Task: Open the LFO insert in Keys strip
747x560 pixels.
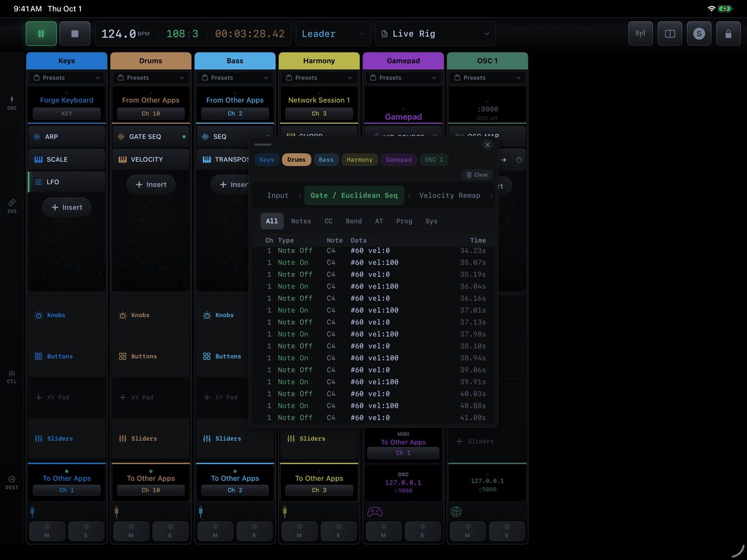Action: pos(67,182)
